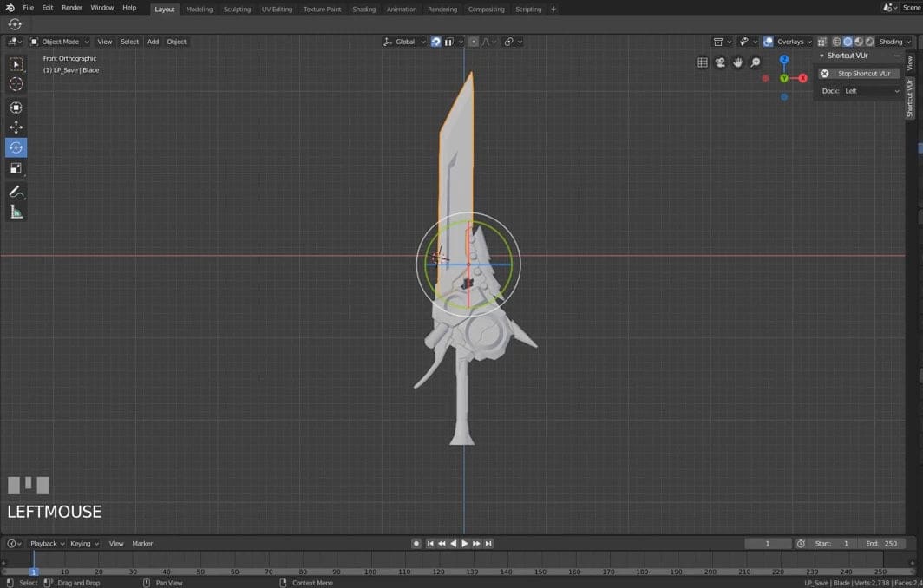Click the current frame number field
Screen dimensions: 923x588
coord(768,543)
